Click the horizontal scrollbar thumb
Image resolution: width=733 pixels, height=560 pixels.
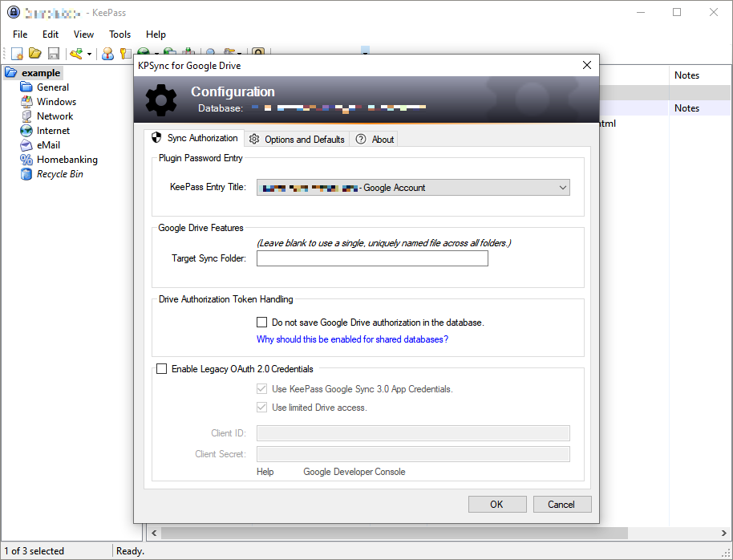(394, 533)
